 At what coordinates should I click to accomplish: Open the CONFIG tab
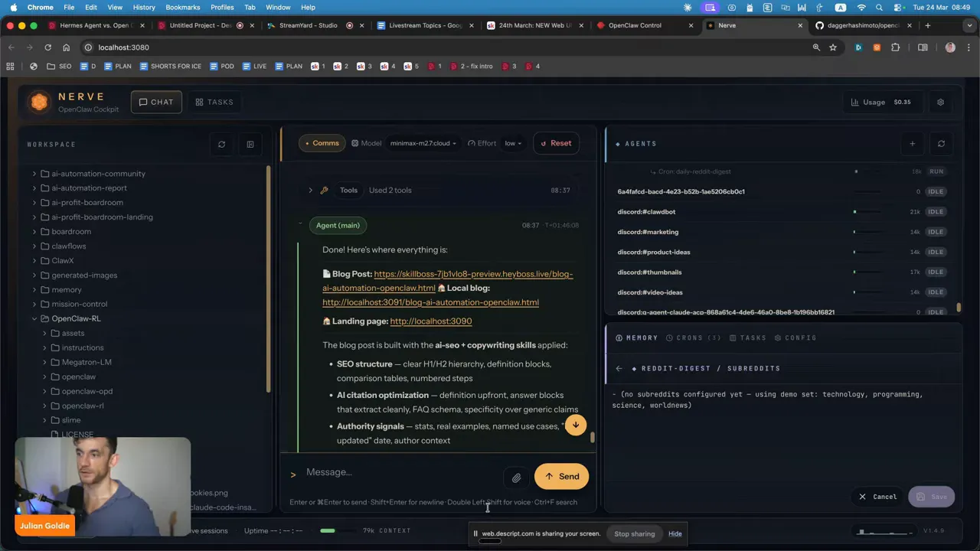(x=795, y=337)
